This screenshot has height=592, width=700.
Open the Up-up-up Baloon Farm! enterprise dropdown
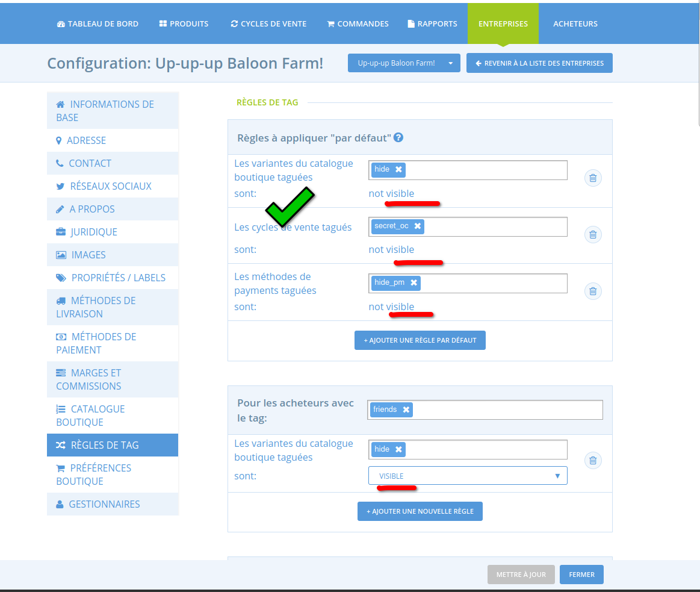tap(404, 63)
